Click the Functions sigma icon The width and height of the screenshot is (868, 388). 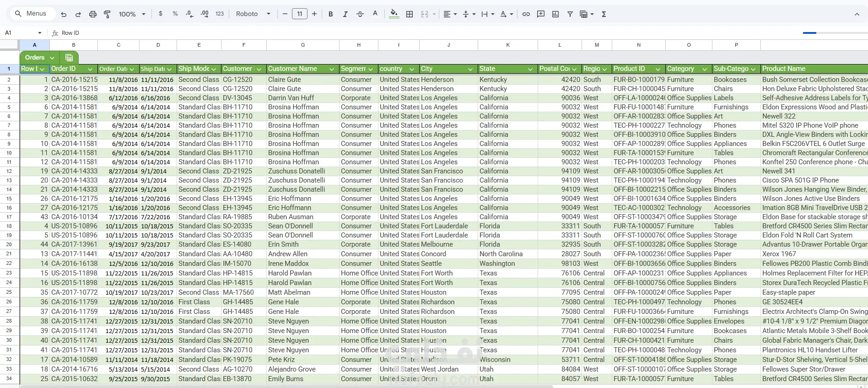pos(604,14)
